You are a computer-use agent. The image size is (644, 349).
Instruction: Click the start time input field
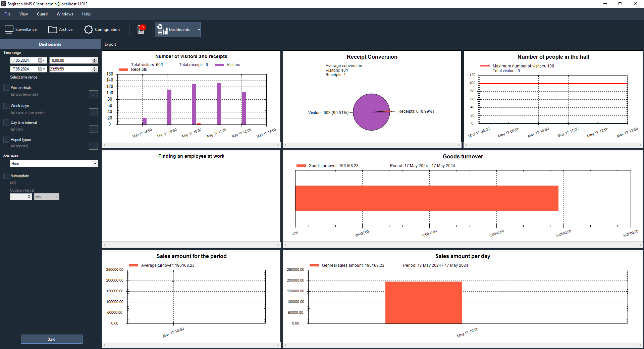[70, 60]
